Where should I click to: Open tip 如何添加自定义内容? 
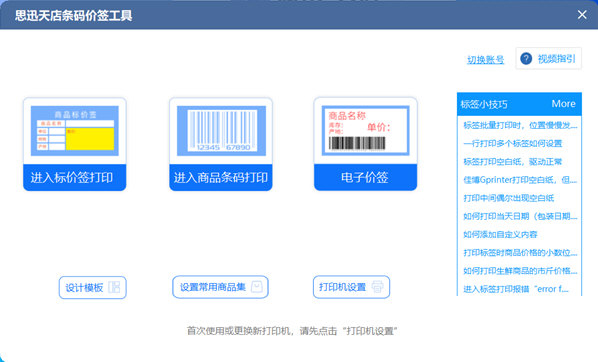tap(500, 235)
